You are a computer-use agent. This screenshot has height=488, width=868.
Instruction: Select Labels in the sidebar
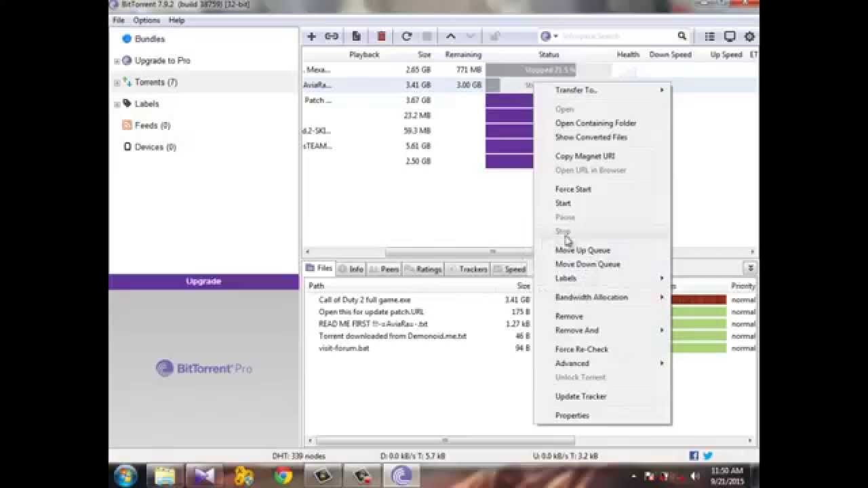tap(146, 104)
